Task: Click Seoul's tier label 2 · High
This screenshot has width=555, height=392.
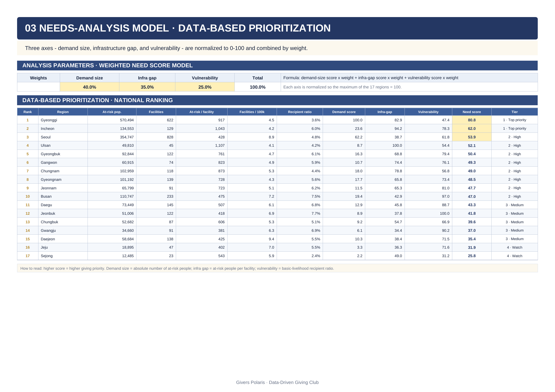Action: [514, 137]
